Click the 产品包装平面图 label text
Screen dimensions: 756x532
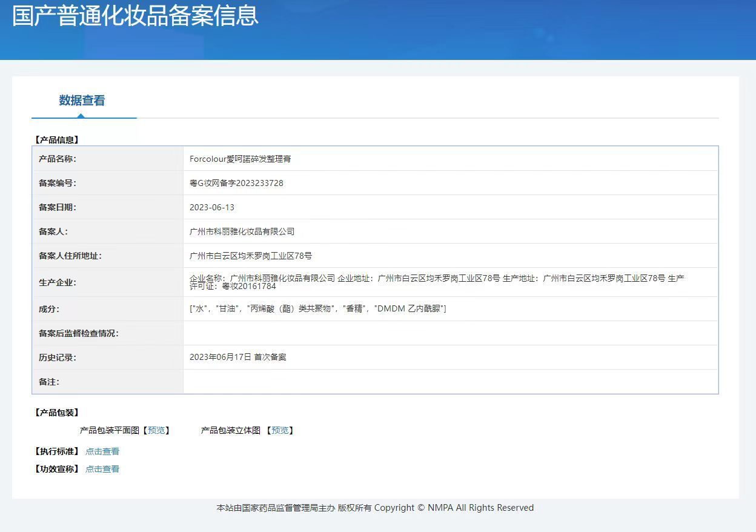tap(110, 430)
